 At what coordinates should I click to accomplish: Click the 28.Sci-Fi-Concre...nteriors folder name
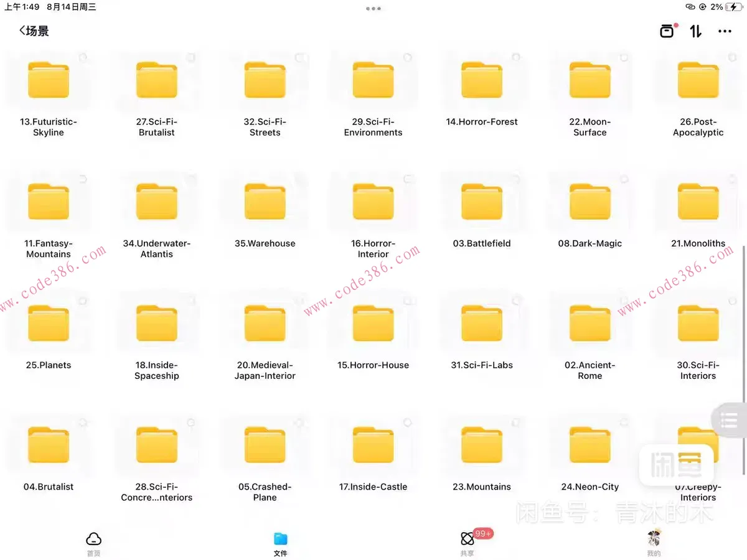(157, 492)
